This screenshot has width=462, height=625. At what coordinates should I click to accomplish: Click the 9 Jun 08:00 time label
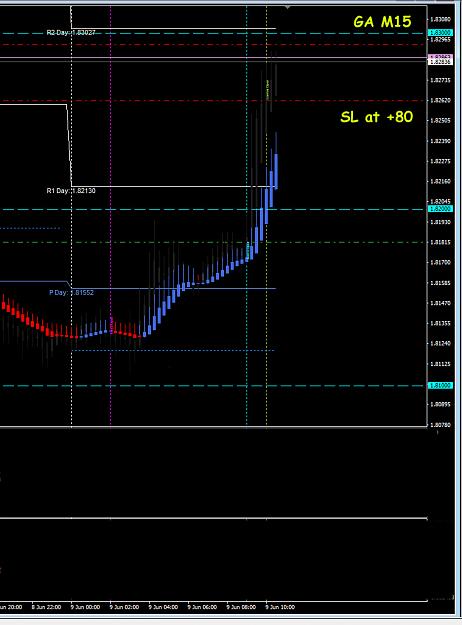(x=241, y=607)
